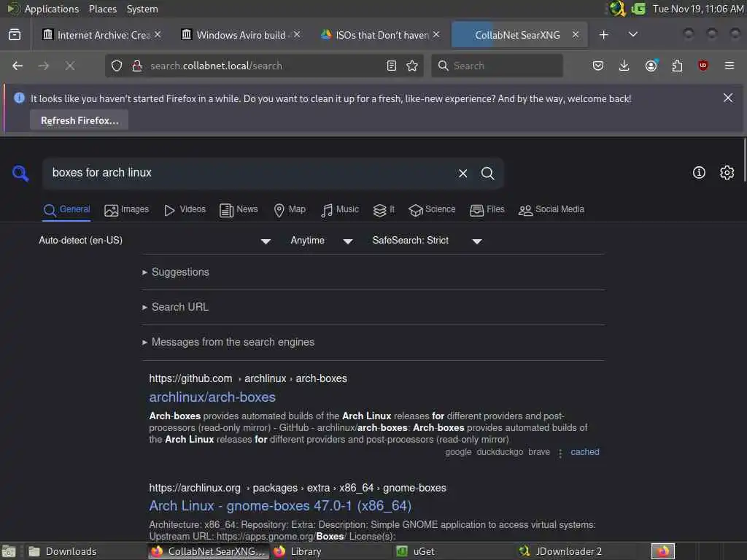Clear the search query with X icon
The height and width of the screenshot is (560, 747).
click(463, 174)
